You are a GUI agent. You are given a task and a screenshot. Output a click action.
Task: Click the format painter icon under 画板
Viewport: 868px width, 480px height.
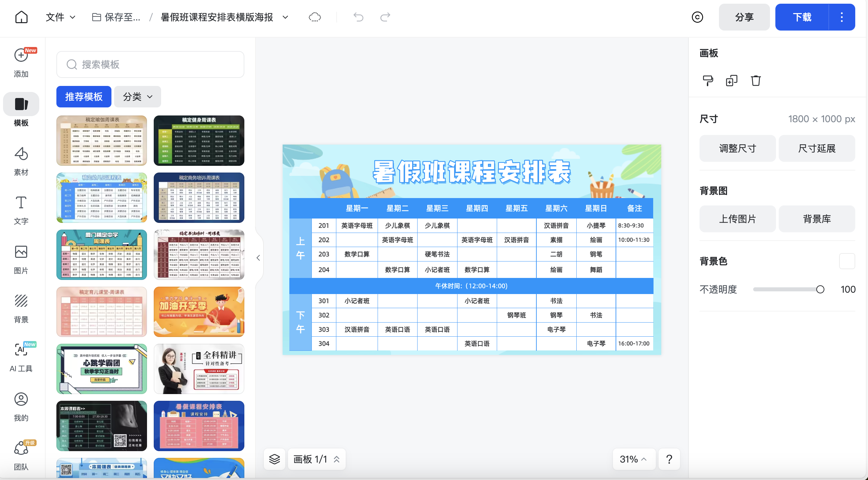pyautogui.click(x=708, y=81)
